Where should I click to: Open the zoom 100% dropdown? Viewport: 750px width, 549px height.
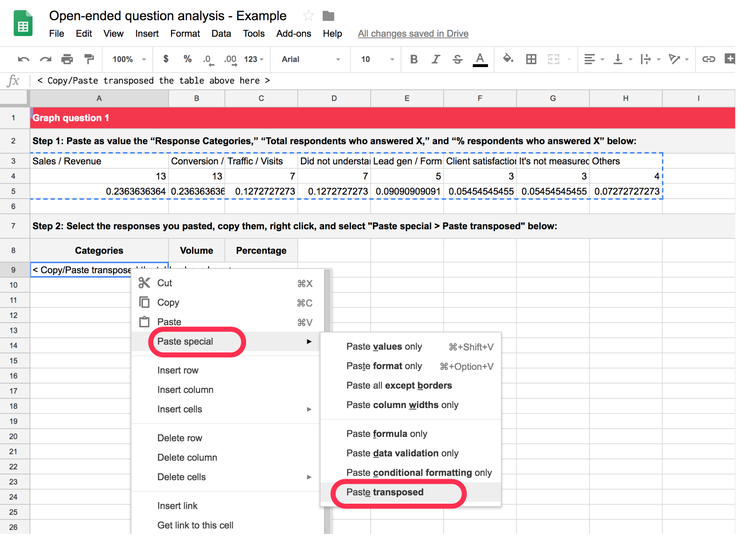click(129, 59)
